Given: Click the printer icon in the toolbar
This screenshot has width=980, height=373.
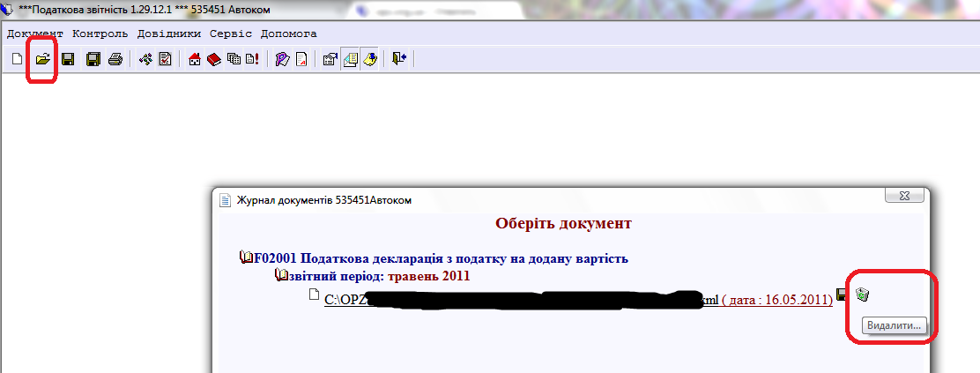Looking at the screenshot, I should coord(115,59).
